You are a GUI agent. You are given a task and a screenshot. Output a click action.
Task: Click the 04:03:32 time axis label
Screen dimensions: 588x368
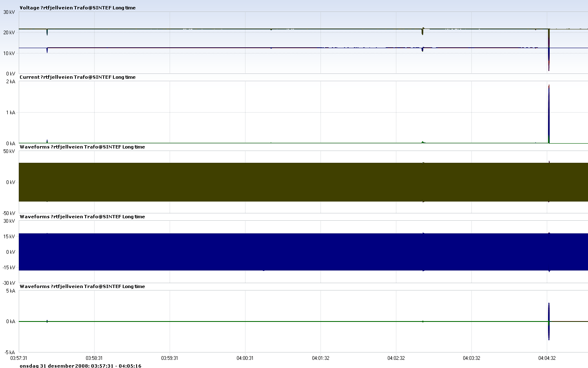(471, 358)
